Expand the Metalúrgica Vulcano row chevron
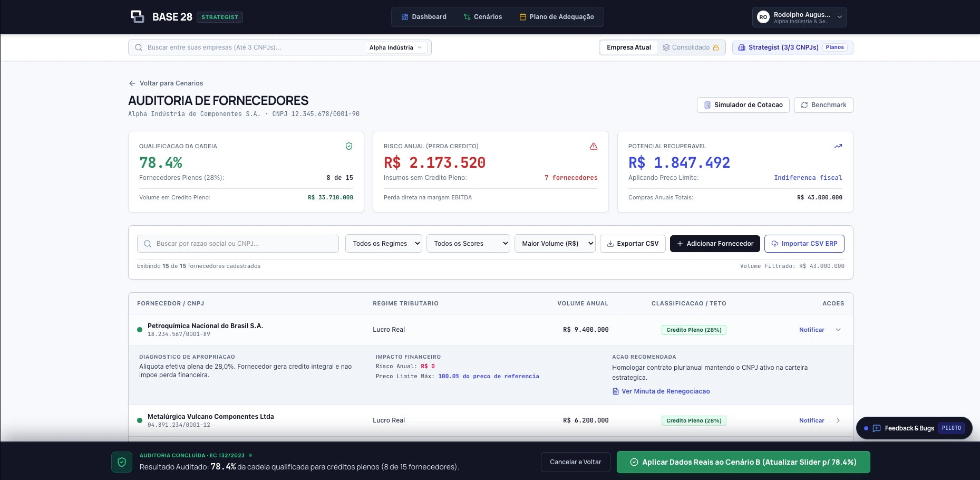This screenshot has width=980, height=480. coord(838,420)
